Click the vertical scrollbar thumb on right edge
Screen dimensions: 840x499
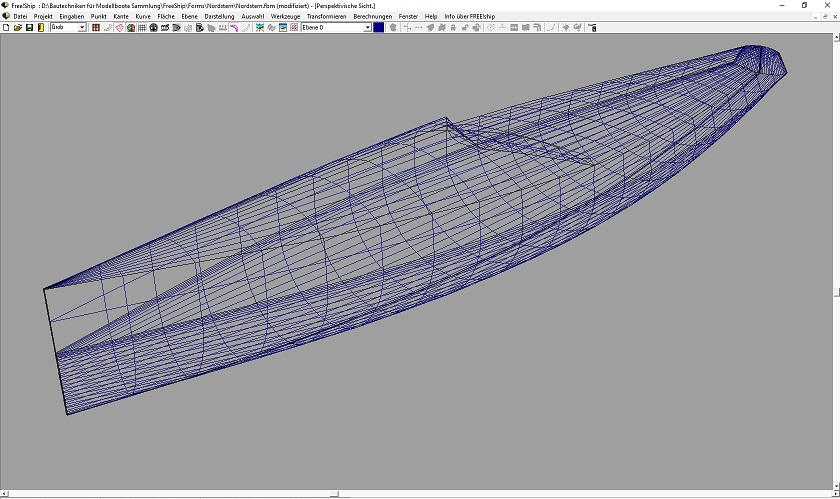point(836,292)
